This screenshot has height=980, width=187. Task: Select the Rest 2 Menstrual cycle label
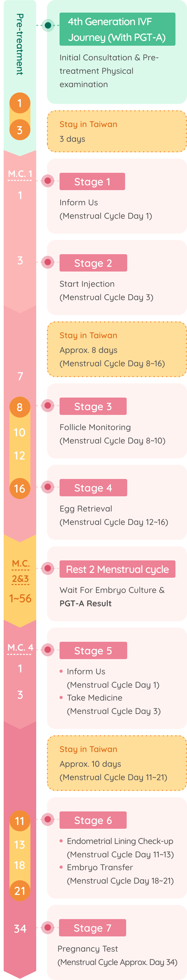[x=117, y=569]
